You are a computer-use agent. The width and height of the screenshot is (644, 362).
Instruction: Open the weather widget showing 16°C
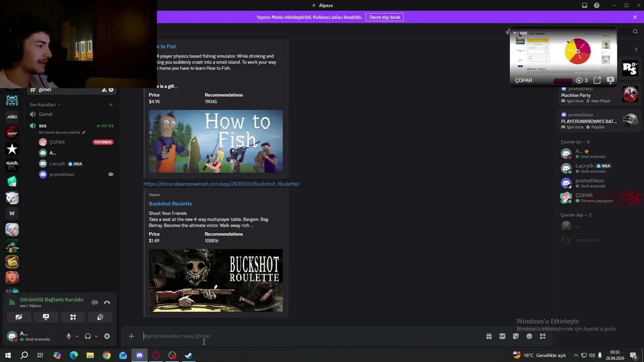pos(539,355)
